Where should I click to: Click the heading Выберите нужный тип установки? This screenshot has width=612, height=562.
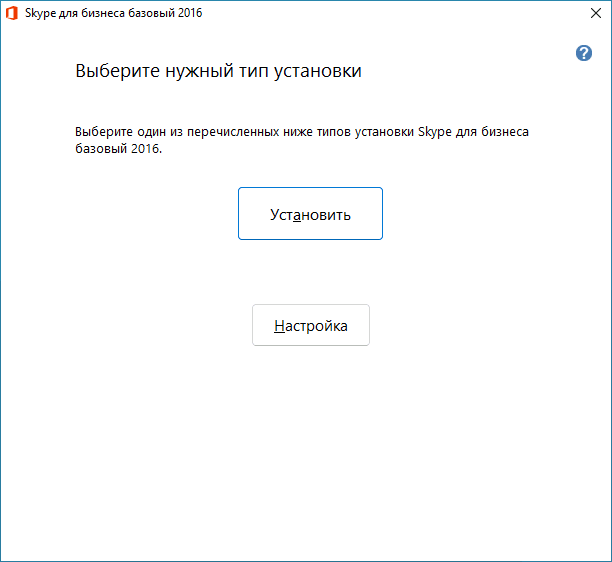pos(219,71)
